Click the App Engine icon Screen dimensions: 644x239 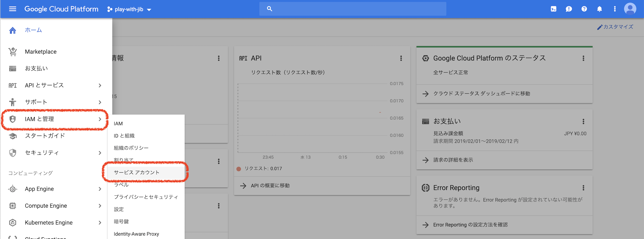point(13,189)
